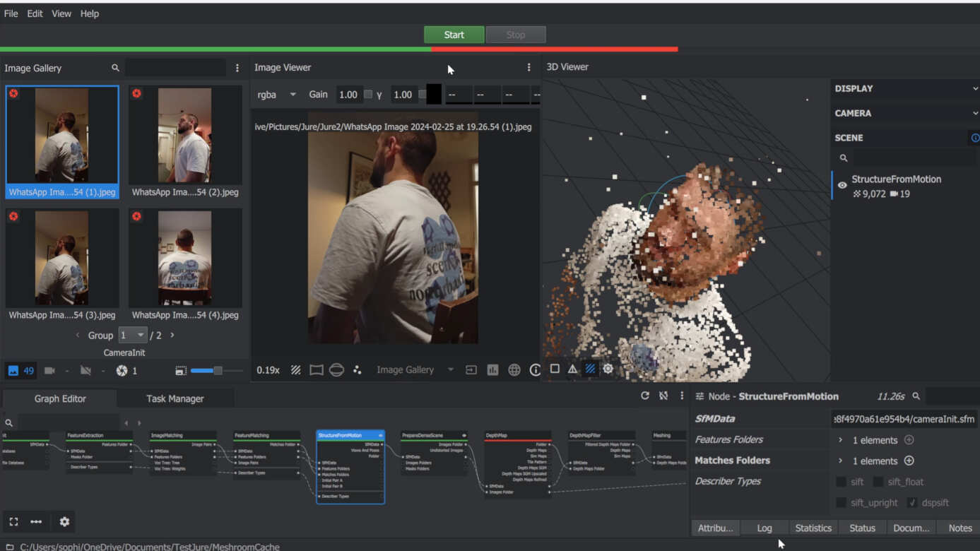Toggle lens distortion grid viewer icon

coord(317,369)
